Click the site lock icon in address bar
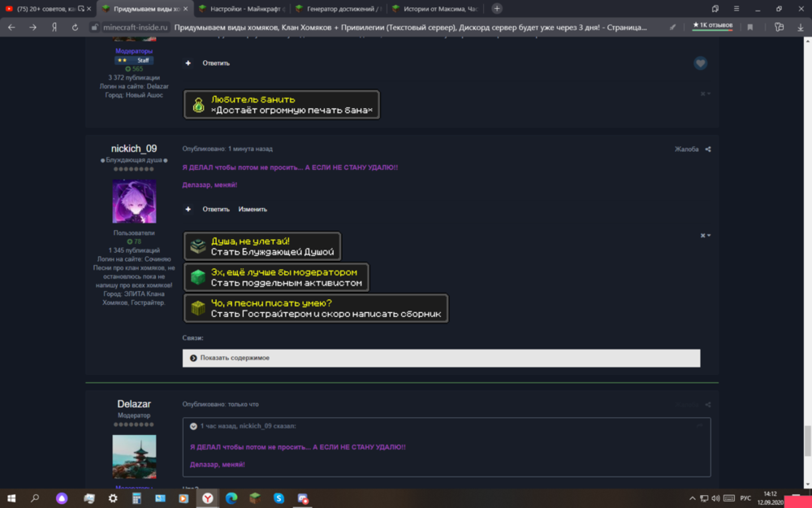This screenshot has height=508, width=812. [x=94, y=28]
